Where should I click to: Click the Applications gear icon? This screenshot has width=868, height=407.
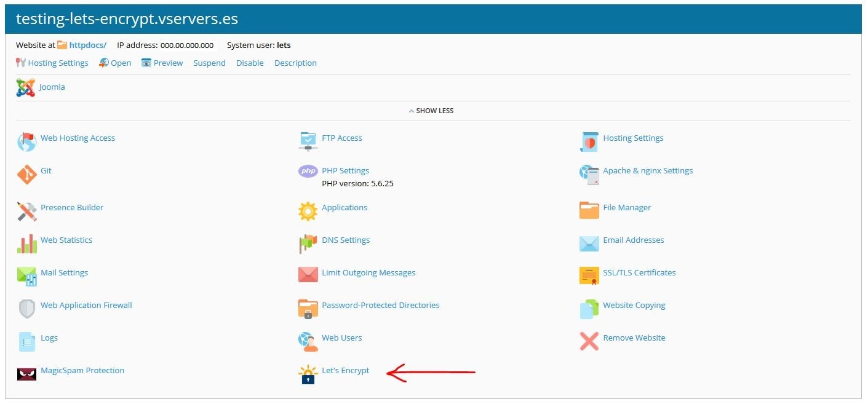pos(308,211)
